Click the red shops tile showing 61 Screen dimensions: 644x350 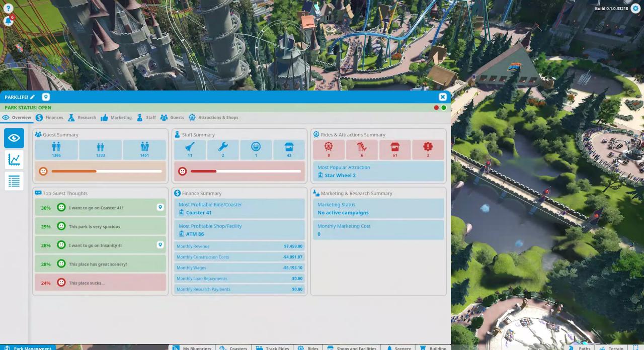click(x=395, y=150)
